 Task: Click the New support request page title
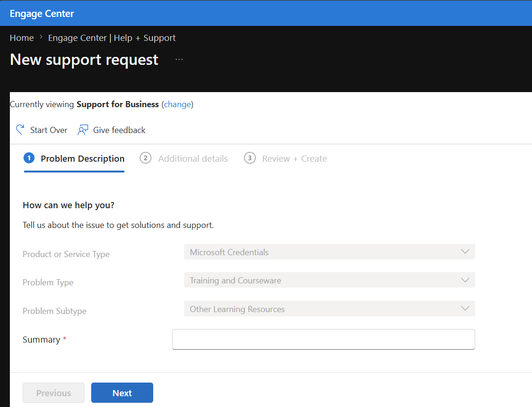[84, 60]
